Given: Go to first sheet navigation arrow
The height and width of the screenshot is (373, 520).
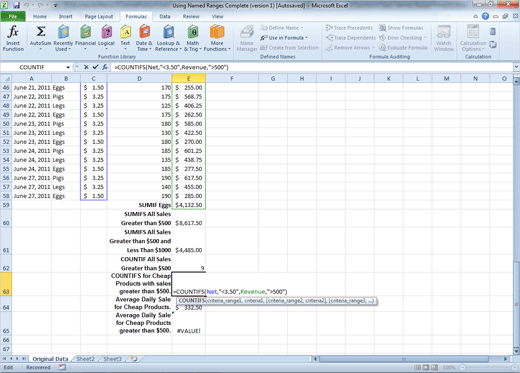Looking at the screenshot, I should [x=5, y=359].
